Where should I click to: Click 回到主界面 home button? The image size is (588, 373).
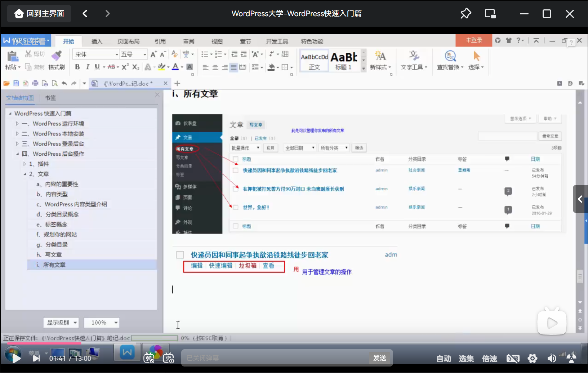[x=39, y=14]
